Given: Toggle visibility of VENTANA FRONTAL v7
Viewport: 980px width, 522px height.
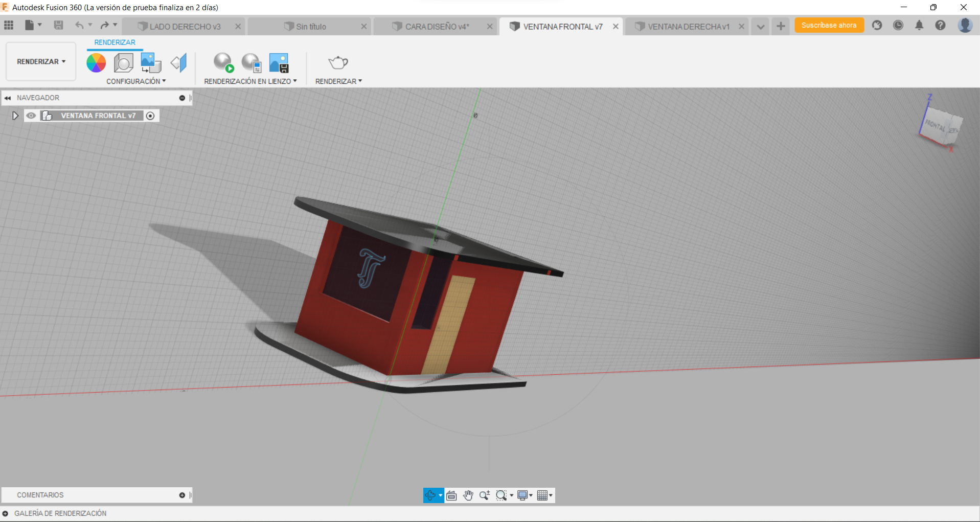Looking at the screenshot, I should 31,116.
